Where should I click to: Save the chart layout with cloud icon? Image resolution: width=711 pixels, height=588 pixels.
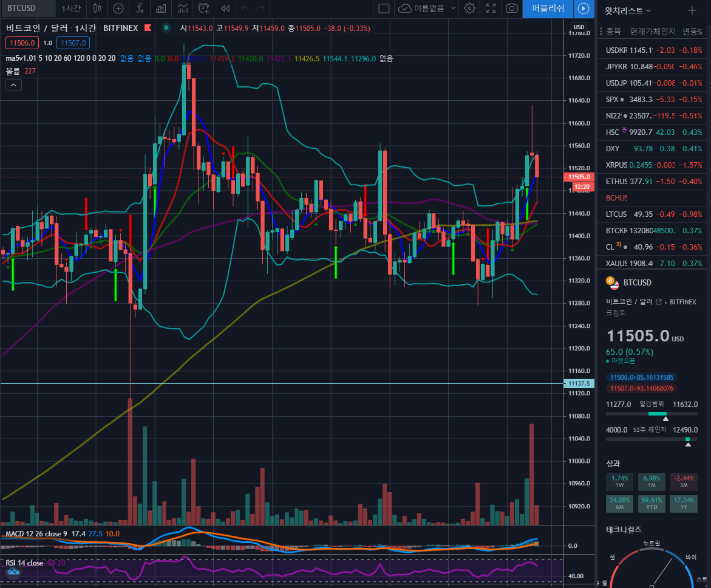pos(404,8)
